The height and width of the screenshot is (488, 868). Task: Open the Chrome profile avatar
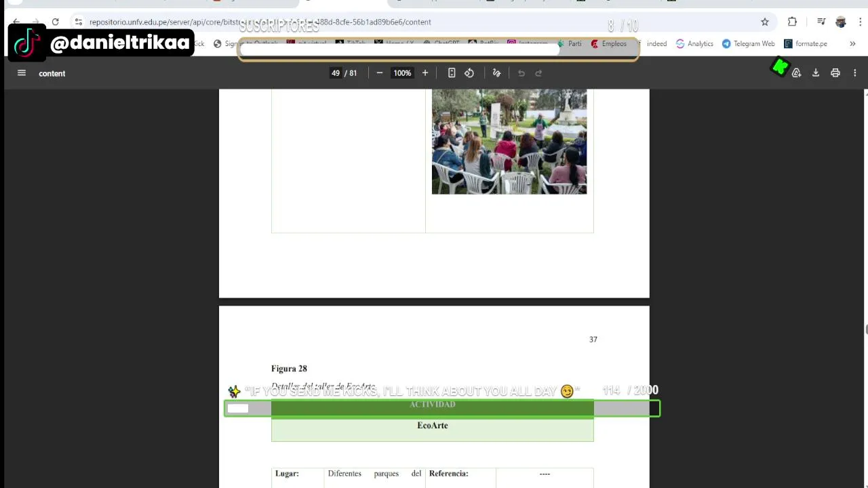pyautogui.click(x=841, y=22)
